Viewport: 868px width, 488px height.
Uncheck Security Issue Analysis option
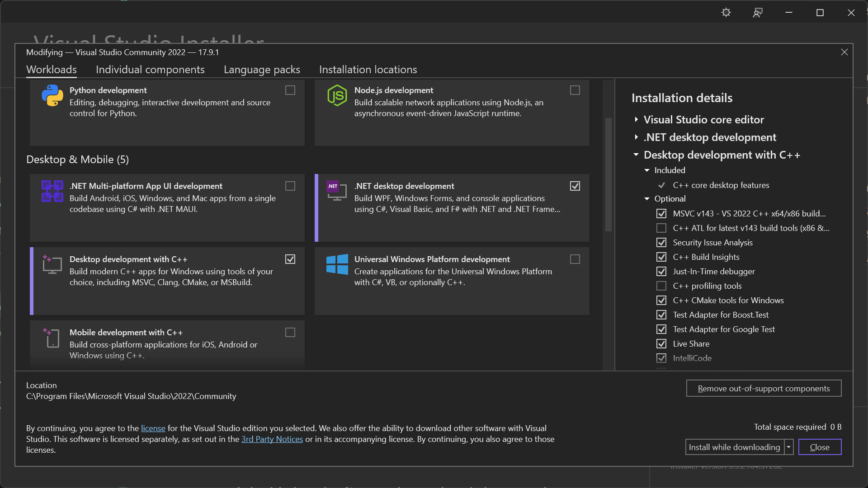(x=661, y=243)
